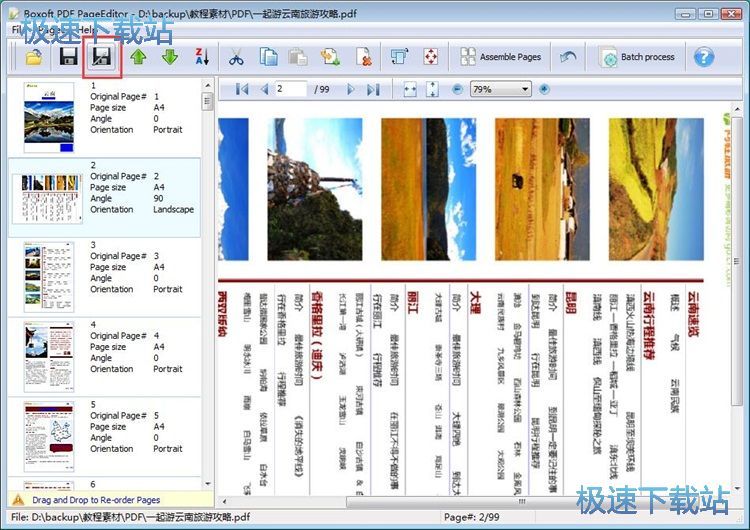Image resolution: width=750 pixels, height=530 pixels.
Task: Sort pages with Z-A icon
Action: (202, 57)
